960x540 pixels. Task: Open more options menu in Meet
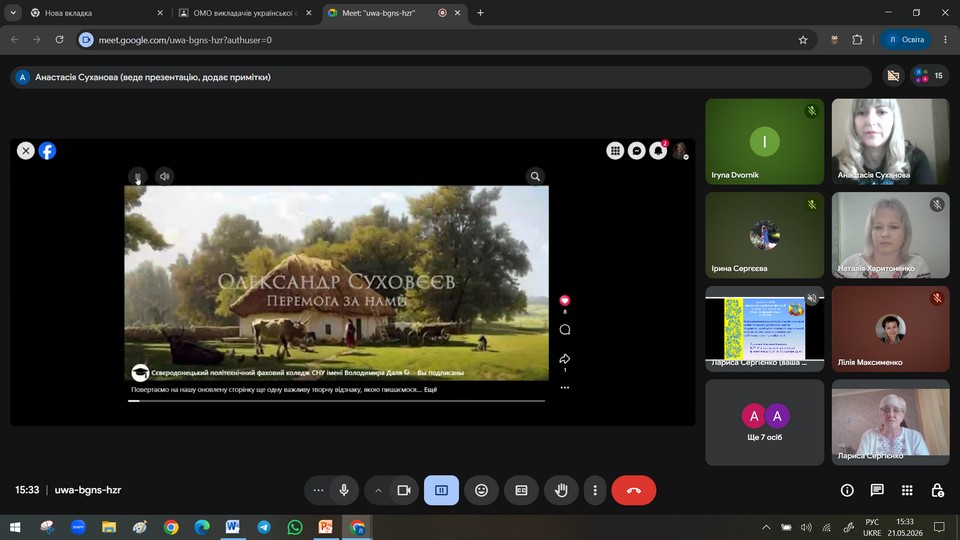(x=594, y=490)
